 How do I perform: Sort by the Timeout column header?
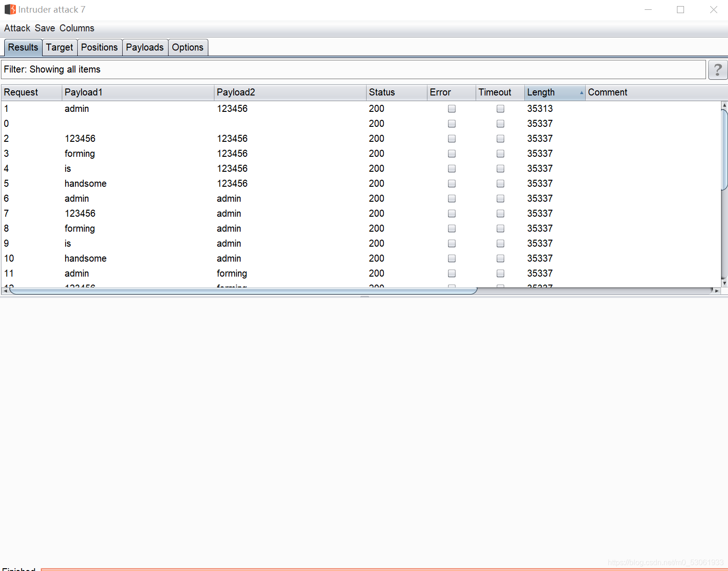click(500, 92)
